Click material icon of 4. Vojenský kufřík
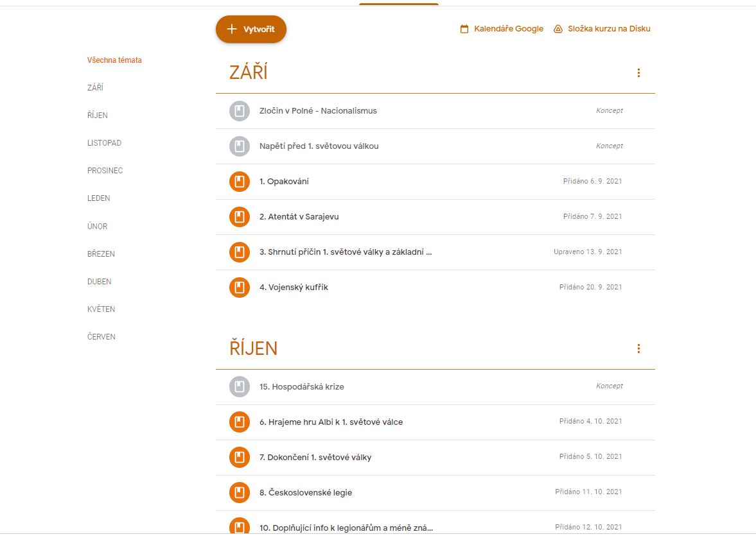This screenshot has height=559, width=756. coord(239,288)
